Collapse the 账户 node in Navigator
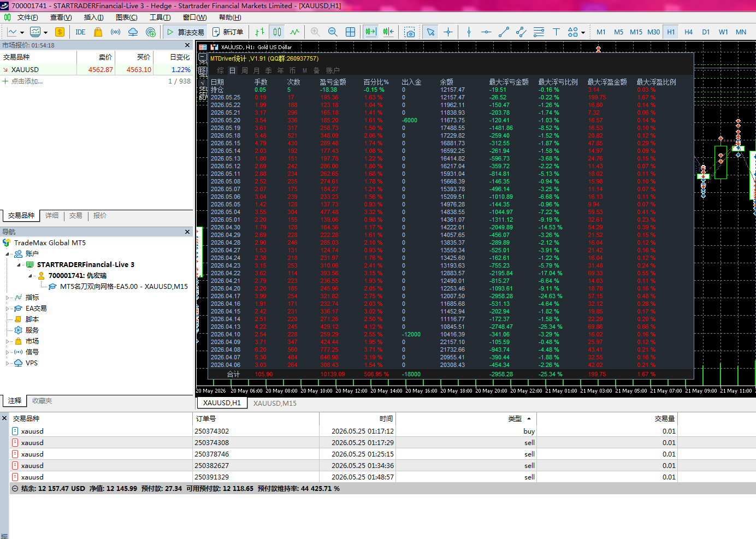 [8, 254]
